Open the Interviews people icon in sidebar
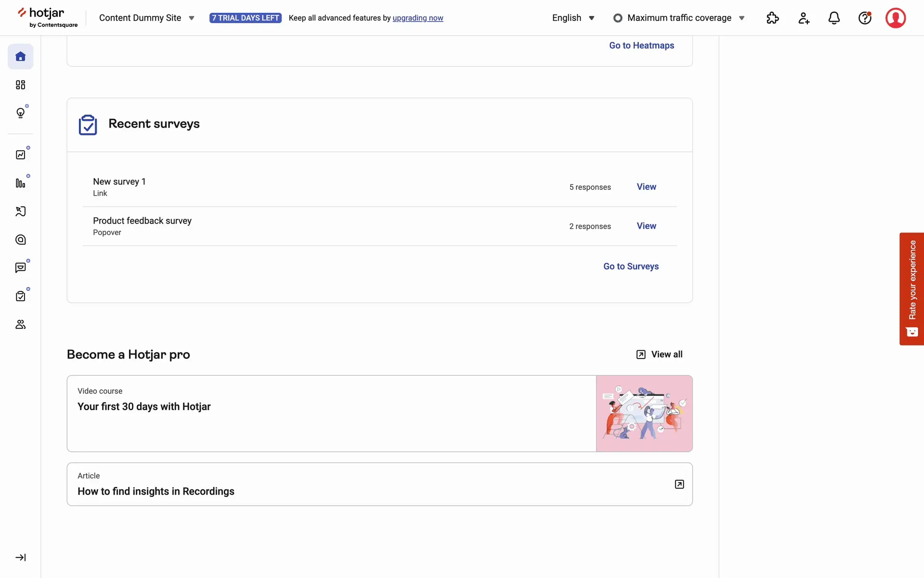This screenshot has width=924, height=578. 20,325
